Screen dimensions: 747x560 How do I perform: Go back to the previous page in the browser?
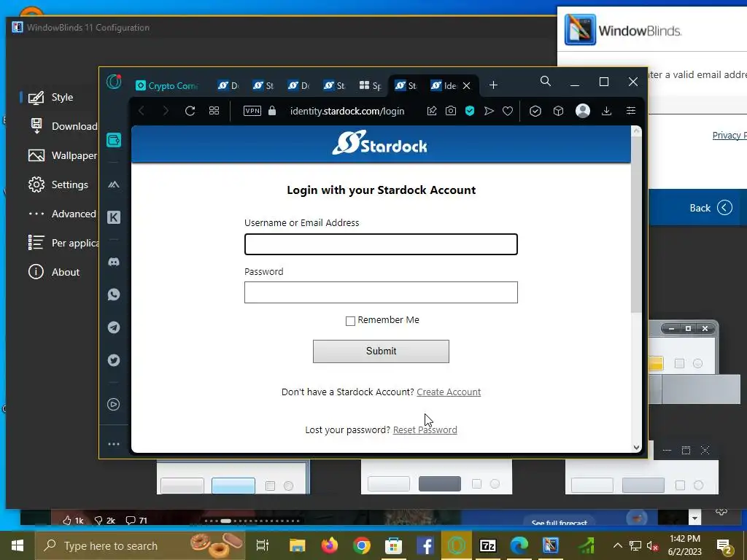142,111
